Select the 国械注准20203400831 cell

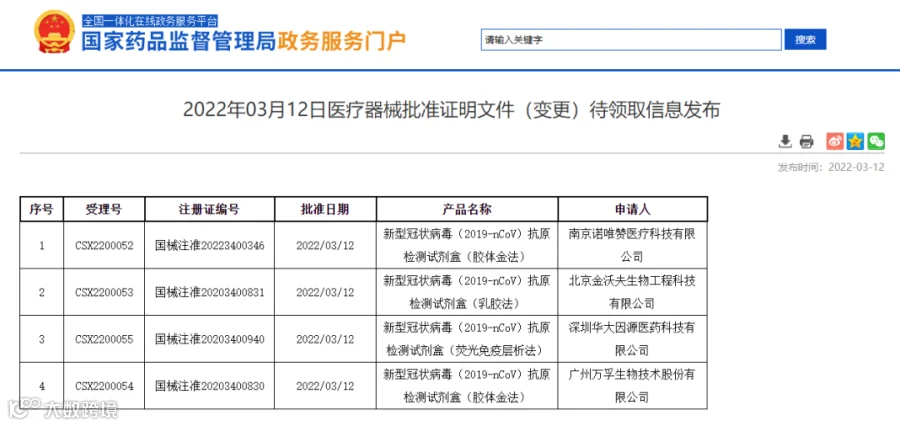[x=210, y=292]
